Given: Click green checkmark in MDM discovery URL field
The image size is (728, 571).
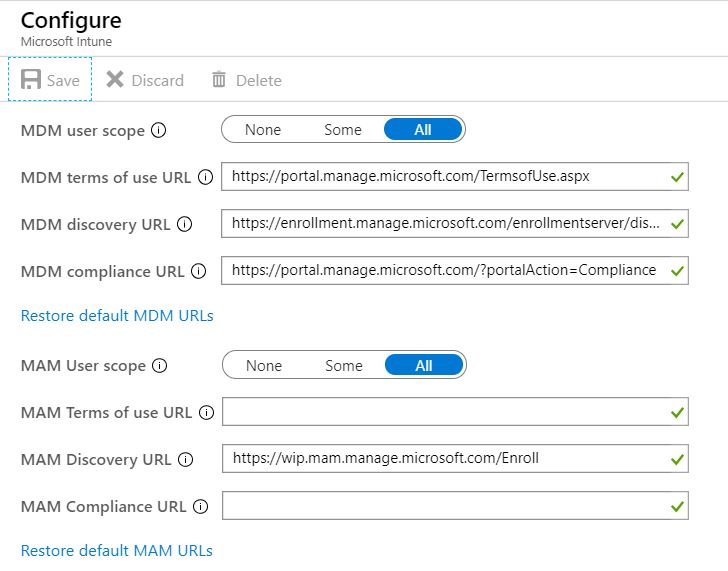Looking at the screenshot, I should click(677, 224).
